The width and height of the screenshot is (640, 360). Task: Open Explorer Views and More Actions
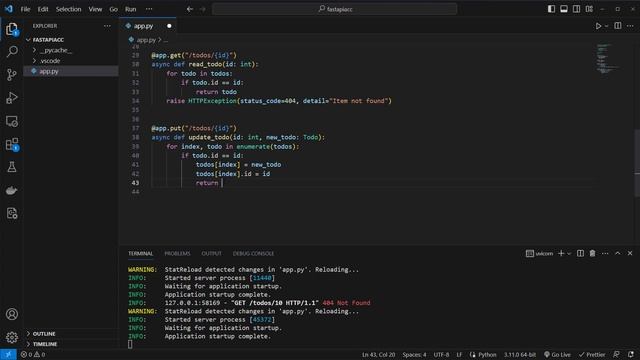(x=107, y=26)
